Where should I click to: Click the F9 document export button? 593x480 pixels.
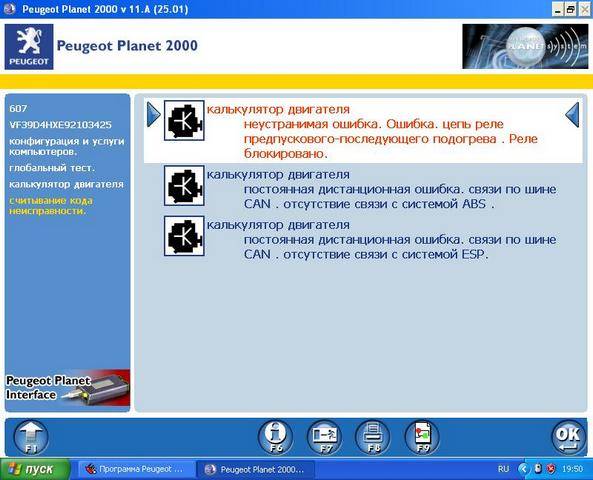coord(422,437)
